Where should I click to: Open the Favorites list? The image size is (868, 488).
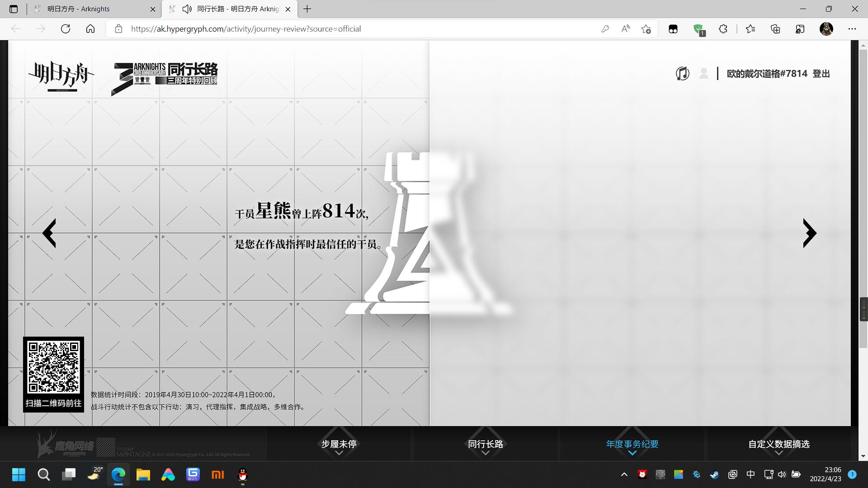click(750, 29)
